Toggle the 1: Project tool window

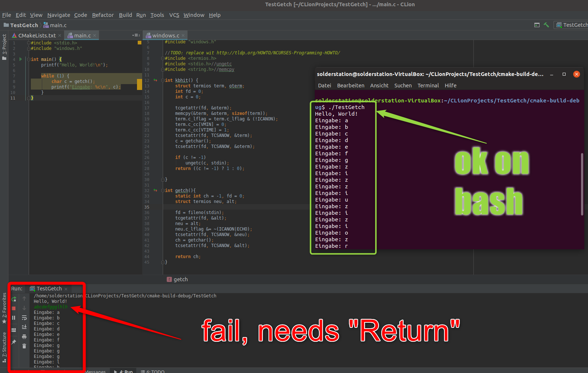pos(4,47)
